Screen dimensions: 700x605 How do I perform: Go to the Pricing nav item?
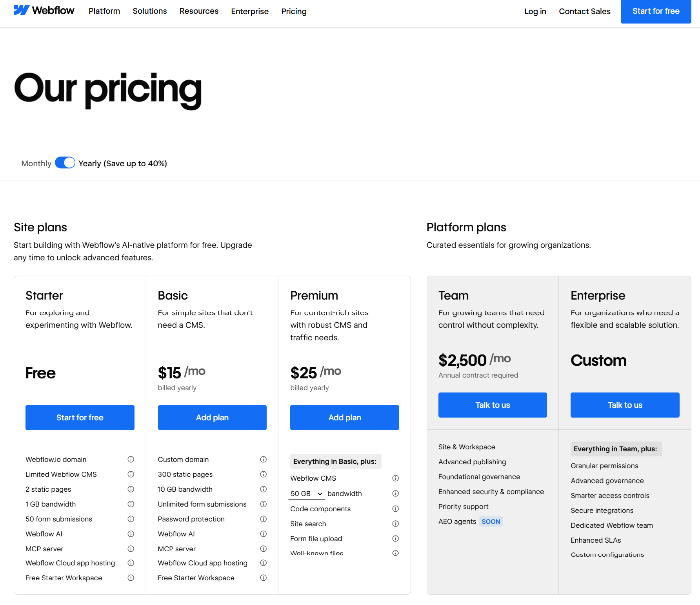click(x=294, y=11)
